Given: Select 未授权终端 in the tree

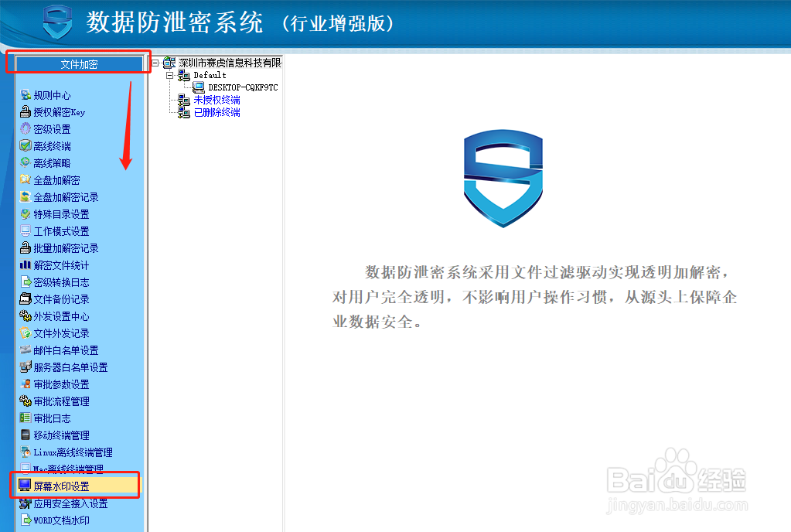Looking at the screenshot, I should pyautogui.click(x=217, y=100).
